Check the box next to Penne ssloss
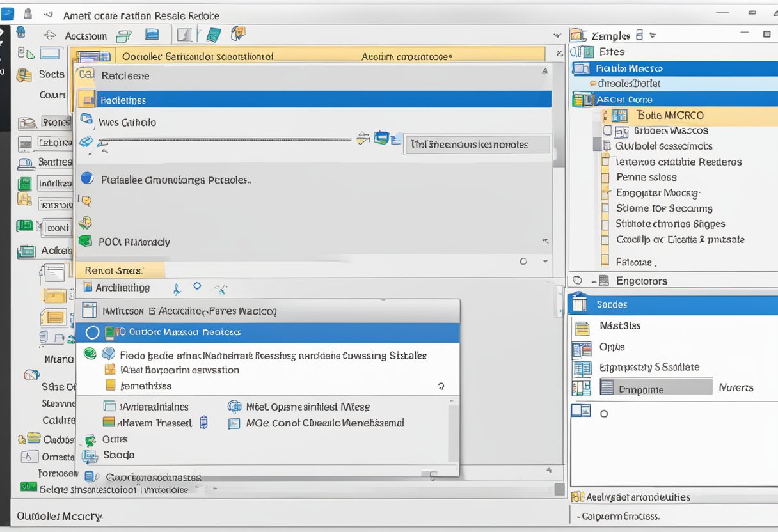The image size is (778, 532). 604,178
